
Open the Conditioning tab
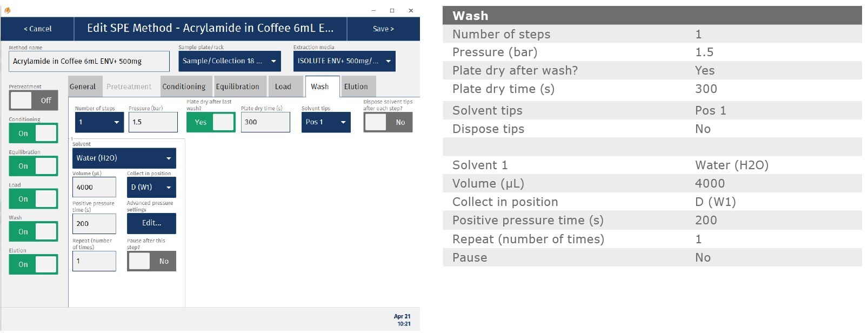point(184,86)
